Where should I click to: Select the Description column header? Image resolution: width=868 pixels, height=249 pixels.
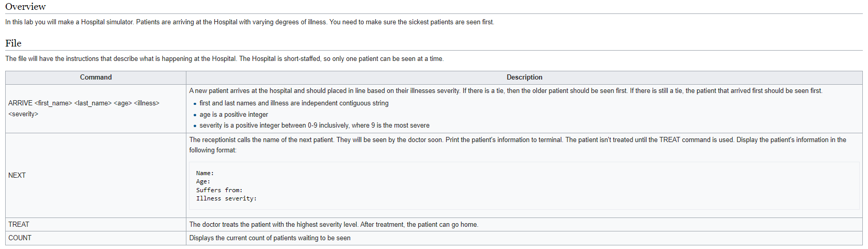[524, 77]
